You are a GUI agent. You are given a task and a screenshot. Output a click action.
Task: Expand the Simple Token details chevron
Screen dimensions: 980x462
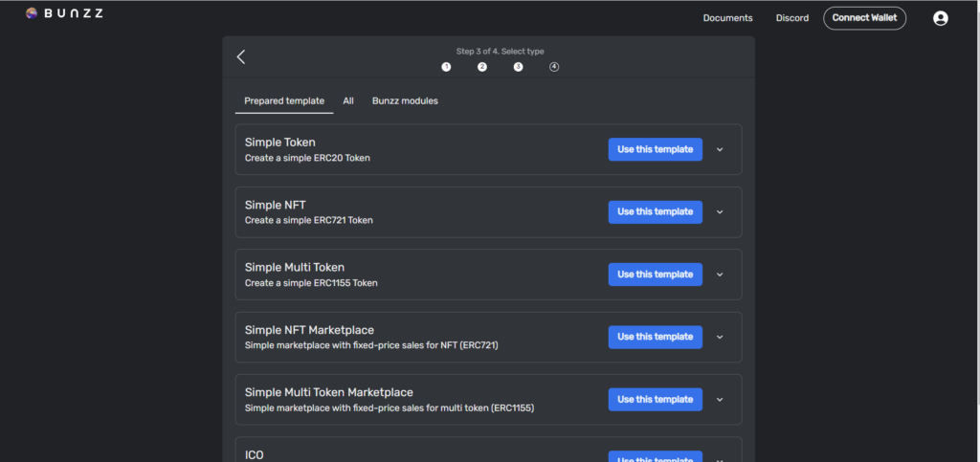(x=720, y=150)
